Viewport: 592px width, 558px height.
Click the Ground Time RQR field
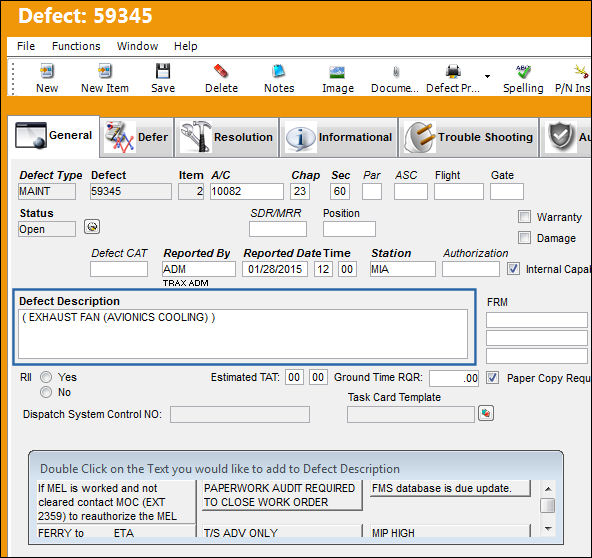(x=454, y=378)
